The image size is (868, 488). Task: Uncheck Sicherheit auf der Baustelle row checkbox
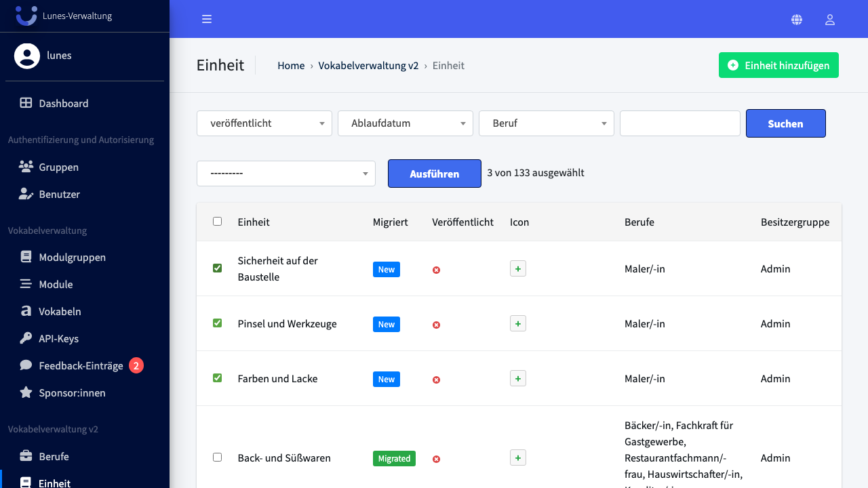point(217,268)
